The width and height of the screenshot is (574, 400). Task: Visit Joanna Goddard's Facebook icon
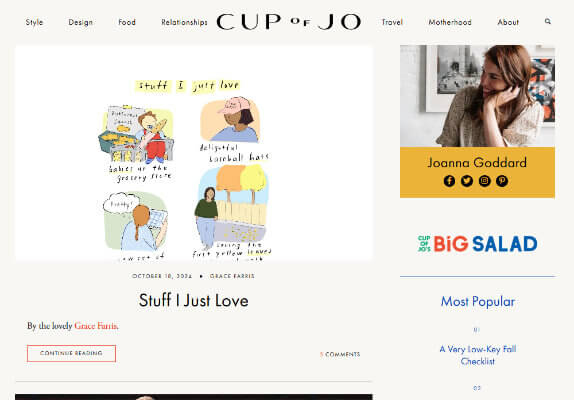point(449,181)
